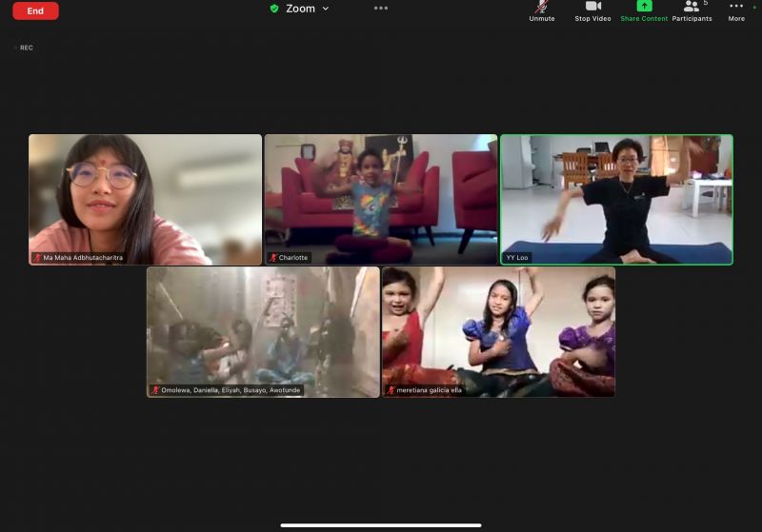Click the YY Loo name label
Viewport: 762px width, 532px height.
point(516,258)
